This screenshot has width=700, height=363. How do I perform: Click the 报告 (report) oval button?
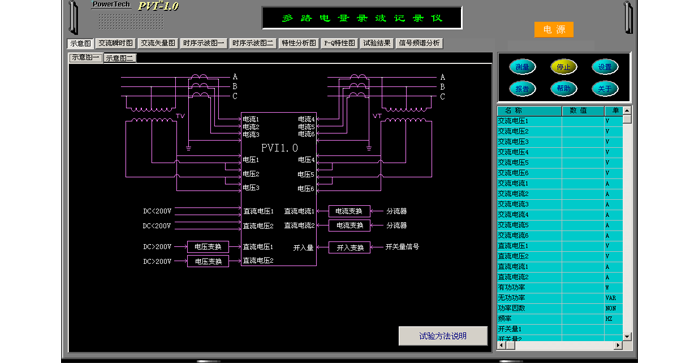522,88
